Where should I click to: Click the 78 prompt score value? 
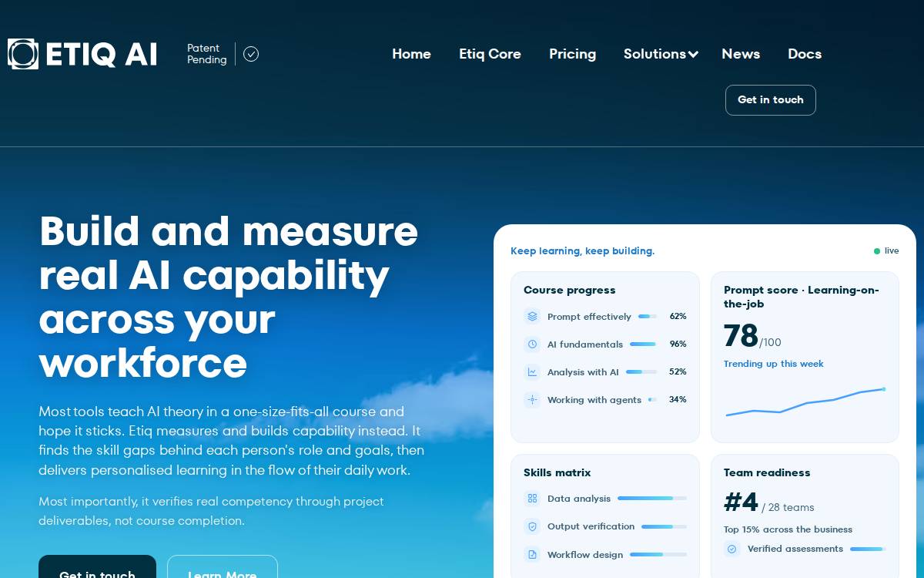741,336
